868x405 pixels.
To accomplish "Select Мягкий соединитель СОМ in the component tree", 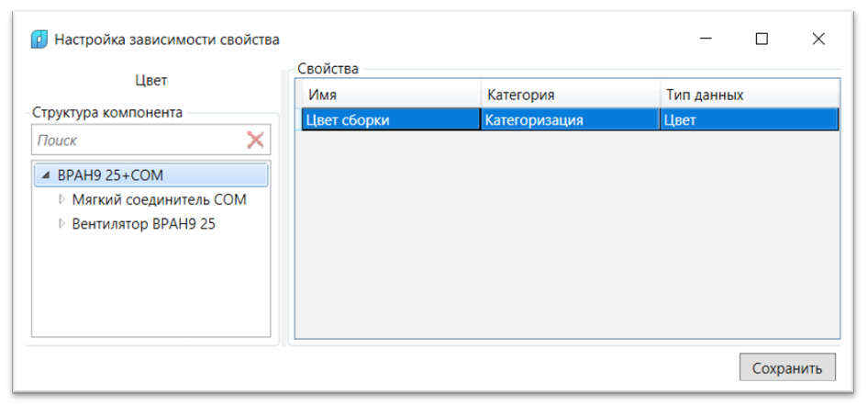I will tap(159, 199).
